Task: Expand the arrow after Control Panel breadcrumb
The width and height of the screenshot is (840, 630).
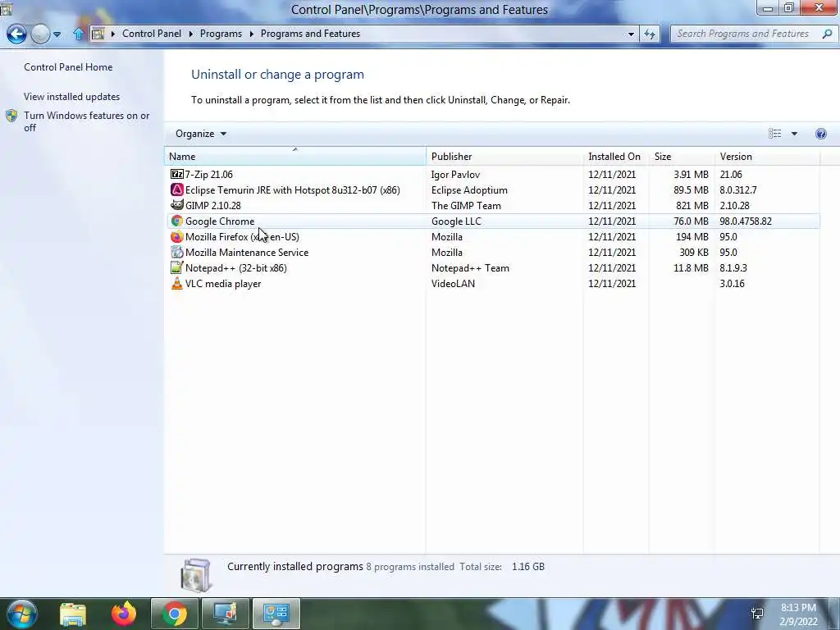Action: pyautogui.click(x=191, y=34)
